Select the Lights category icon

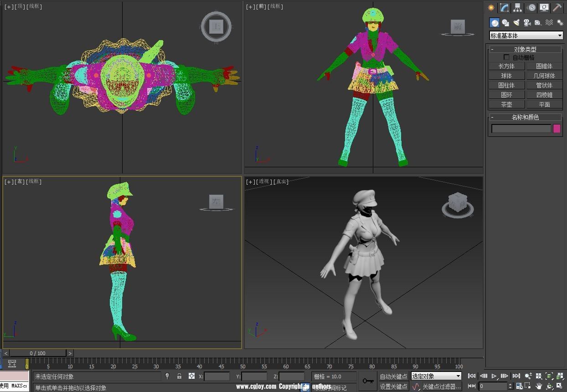coord(516,22)
